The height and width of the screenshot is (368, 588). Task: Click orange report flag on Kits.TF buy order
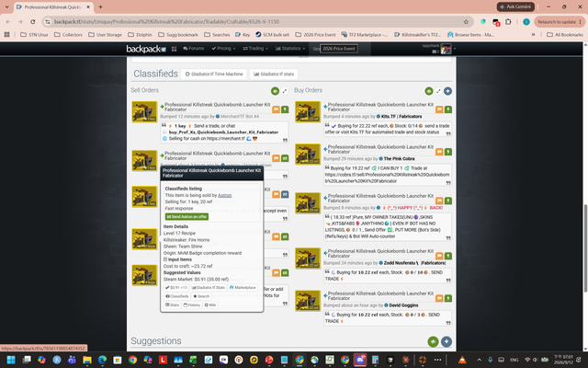click(x=439, y=109)
